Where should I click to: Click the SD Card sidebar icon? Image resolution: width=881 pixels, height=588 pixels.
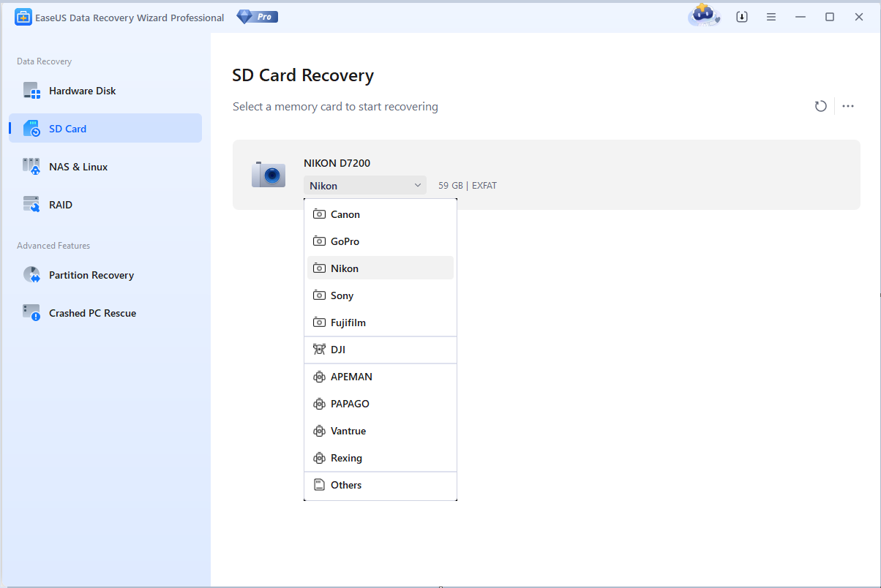coord(31,129)
